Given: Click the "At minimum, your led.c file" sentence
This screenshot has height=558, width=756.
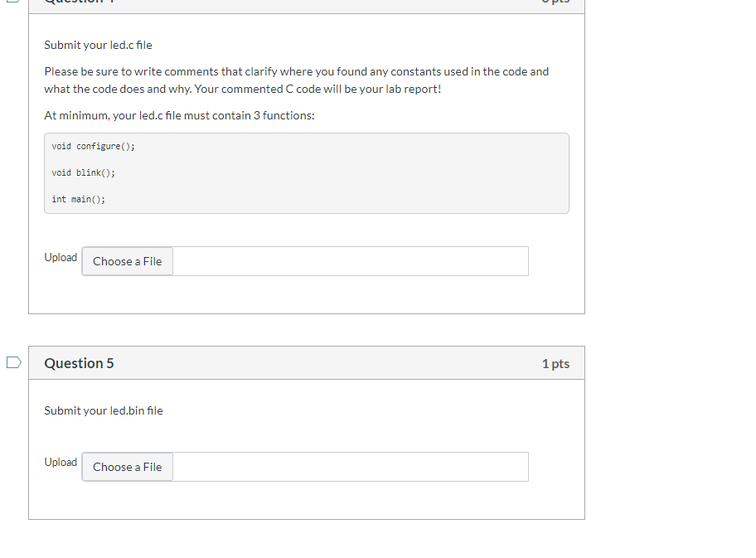Looking at the screenshot, I should (x=179, y=115).
